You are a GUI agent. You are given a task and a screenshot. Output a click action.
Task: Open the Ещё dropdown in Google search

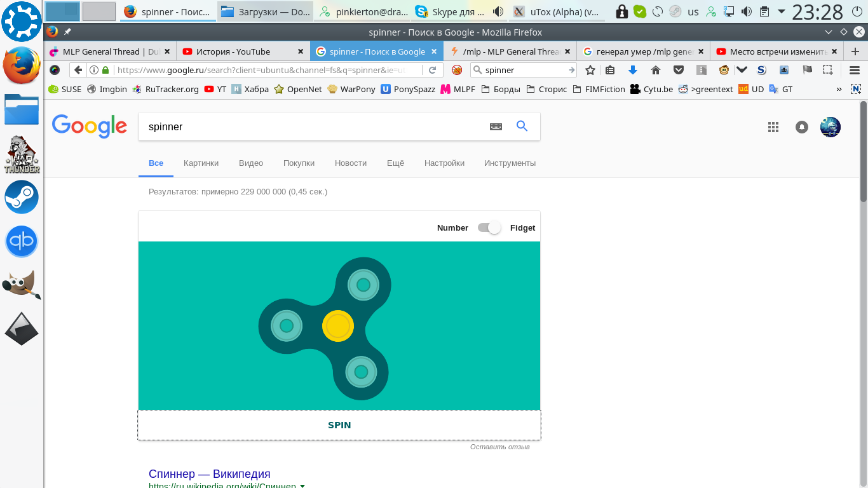(395, 163)
